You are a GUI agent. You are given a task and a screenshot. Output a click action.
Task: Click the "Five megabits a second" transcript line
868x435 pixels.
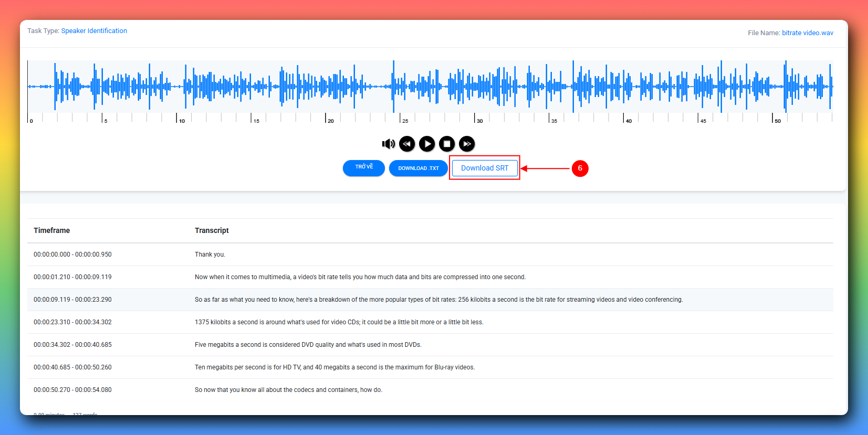tap(308, 345)
